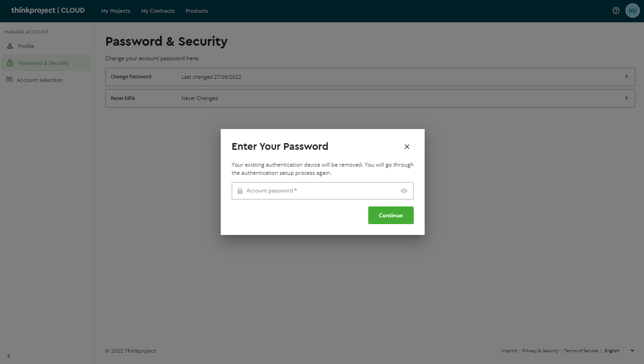Expand the Change Password row chevron
Viewport: 644px width, 364px height.
[x=626, y=77]
